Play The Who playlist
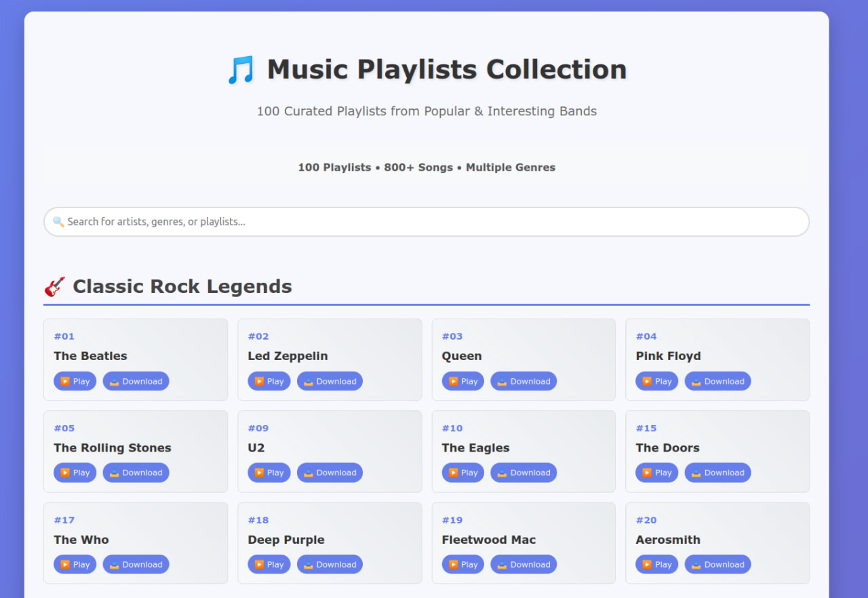 pos(75,564)
